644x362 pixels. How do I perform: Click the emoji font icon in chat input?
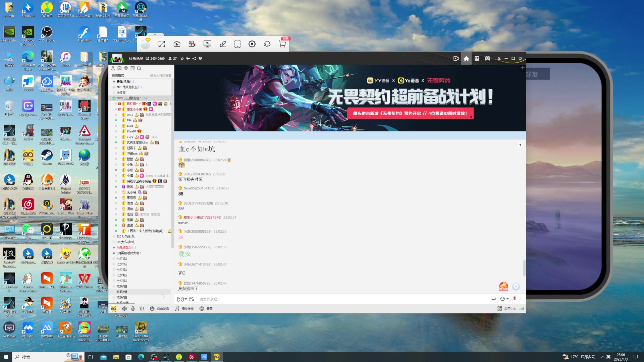tap(192, 299)
